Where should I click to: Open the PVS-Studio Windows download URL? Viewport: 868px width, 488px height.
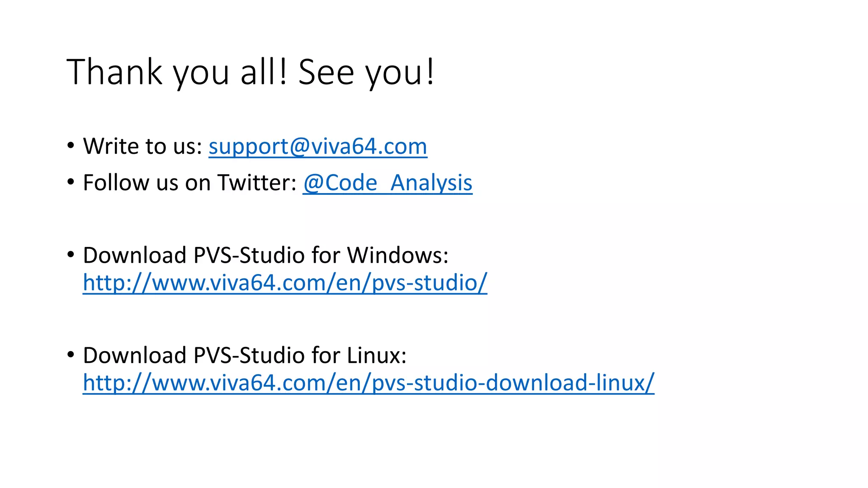pos(285,283)
